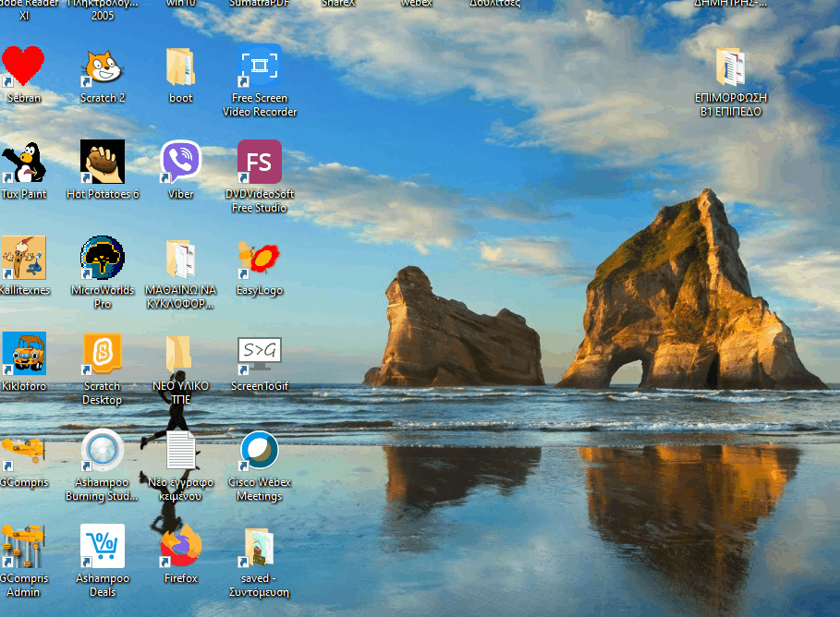The height and width of the screenshot is (617, 840).
Task: Click the Hot Potatoes 6 icon
Action: coord(103,163)
